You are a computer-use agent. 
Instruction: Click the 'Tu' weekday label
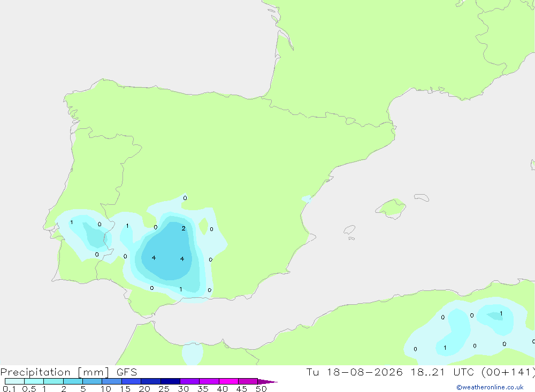[312, 372]
